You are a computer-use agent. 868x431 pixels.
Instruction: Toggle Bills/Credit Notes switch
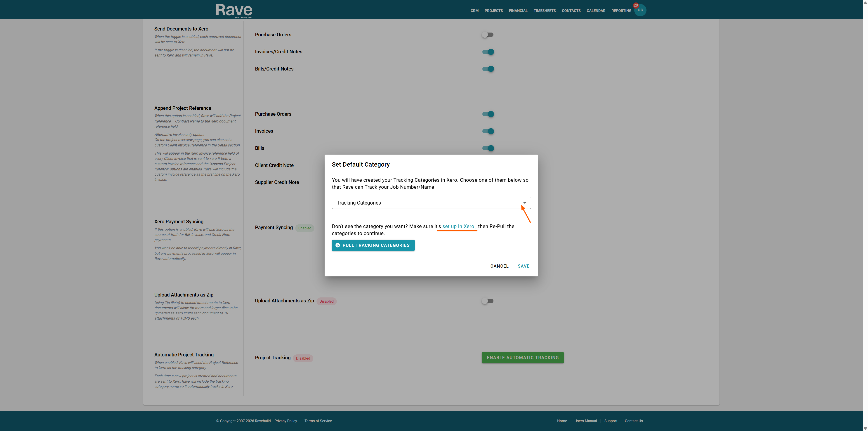click(x=488, y=69)
